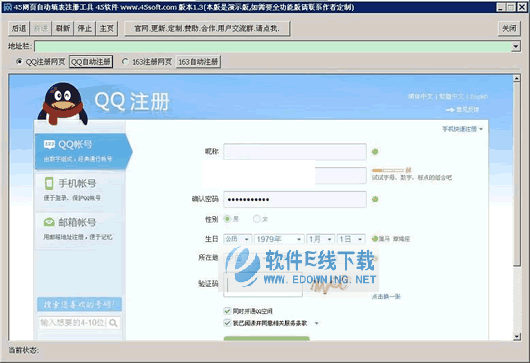Open the 1月 birth month dropdown
The image size is (530, 363).
(x=320, y=239)
